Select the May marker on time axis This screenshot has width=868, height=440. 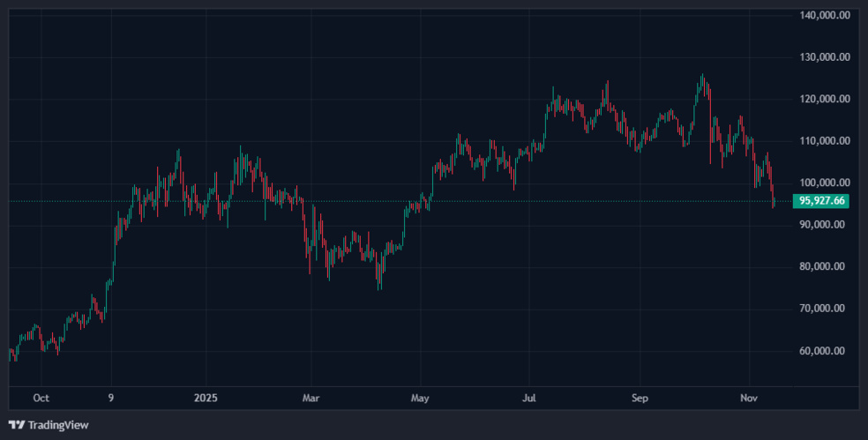point(420,399)
